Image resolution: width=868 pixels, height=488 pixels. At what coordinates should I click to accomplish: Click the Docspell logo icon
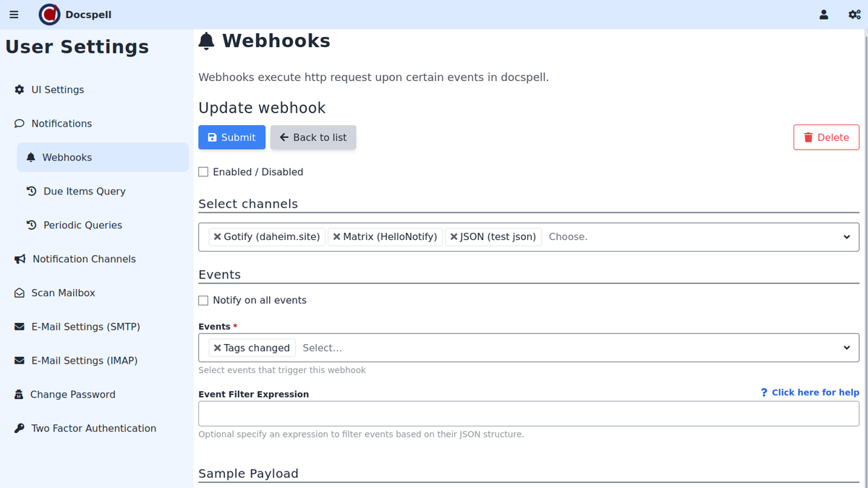tap(49, 14)
